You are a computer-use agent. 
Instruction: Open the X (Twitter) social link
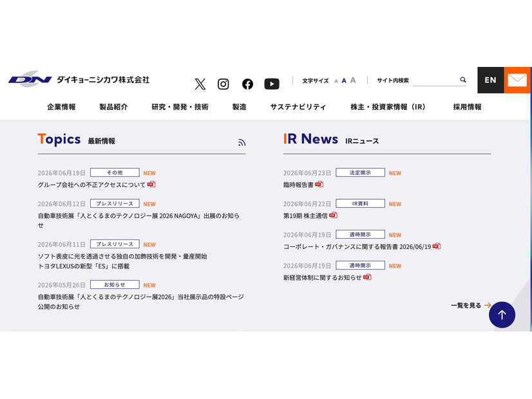point(200,84)
